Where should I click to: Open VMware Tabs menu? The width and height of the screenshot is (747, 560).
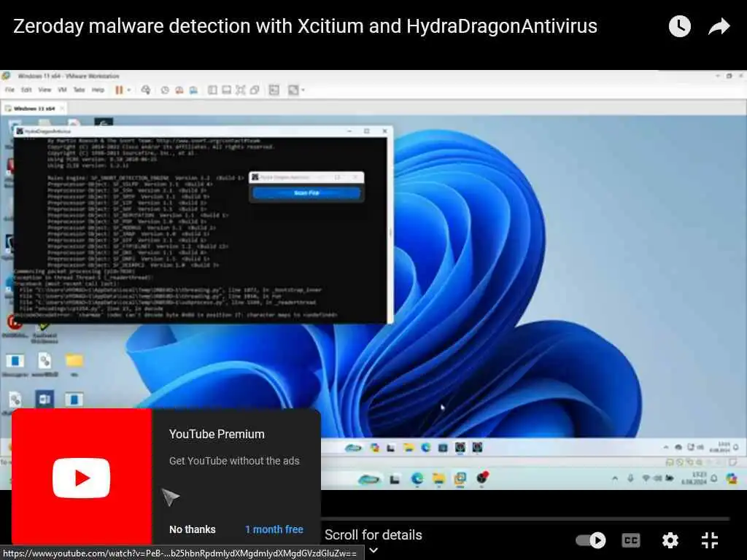79,90
